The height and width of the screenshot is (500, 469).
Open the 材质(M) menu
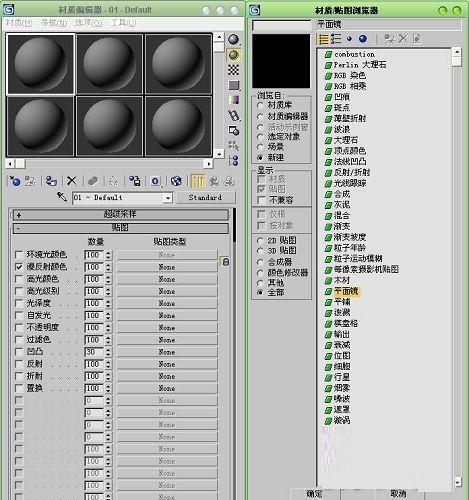click(19, 23)
